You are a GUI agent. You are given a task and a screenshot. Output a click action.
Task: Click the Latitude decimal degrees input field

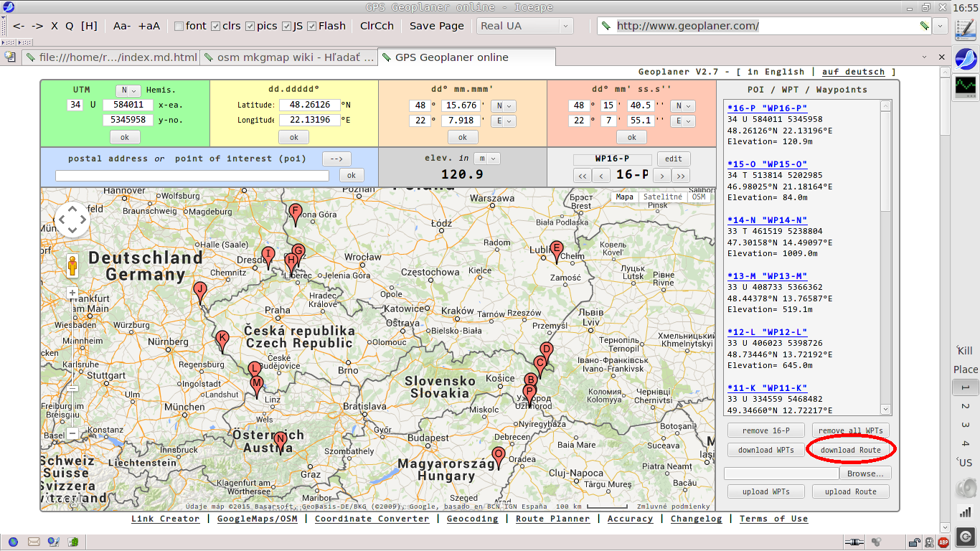(309, 105)
